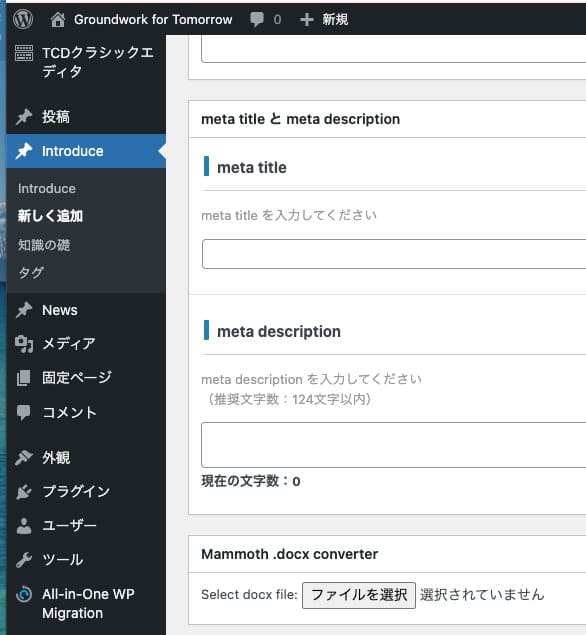Click the Select docx file: label
This screenshot has height=635, width=586.
point(249,595)
